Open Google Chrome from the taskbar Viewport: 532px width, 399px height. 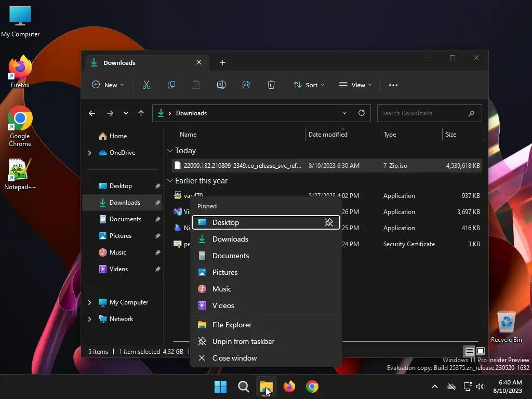point(312,387)
